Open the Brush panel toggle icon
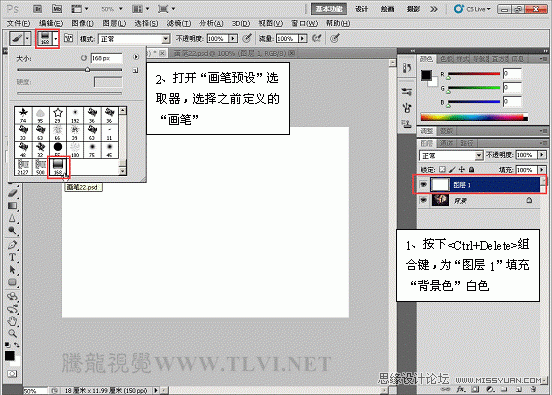The height and width of the screenshot is (395, 552). click(69, 38)
